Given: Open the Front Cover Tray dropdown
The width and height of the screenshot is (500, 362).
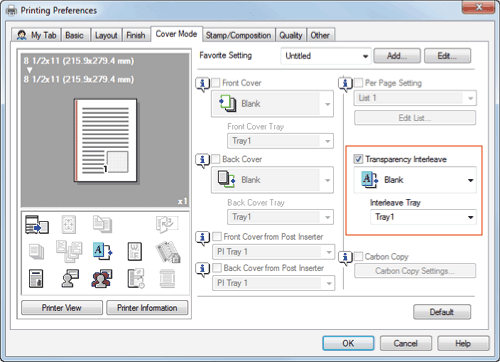Looking at the screenshot, I should coord(280,141).
